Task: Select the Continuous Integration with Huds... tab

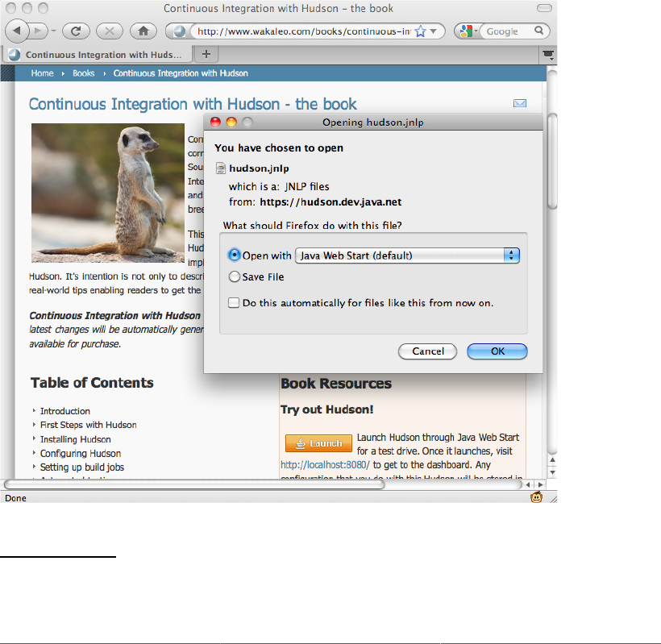Action: click(97, 55)
